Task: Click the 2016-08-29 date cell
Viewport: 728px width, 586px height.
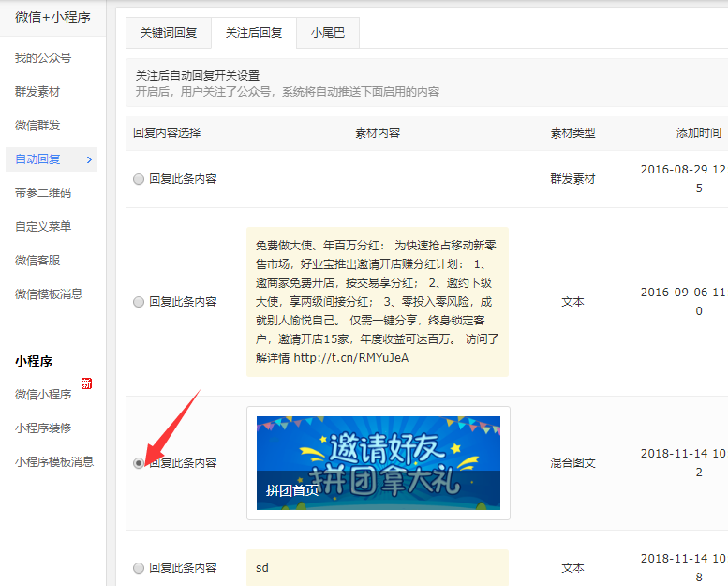Action: [x=683, y=179]
